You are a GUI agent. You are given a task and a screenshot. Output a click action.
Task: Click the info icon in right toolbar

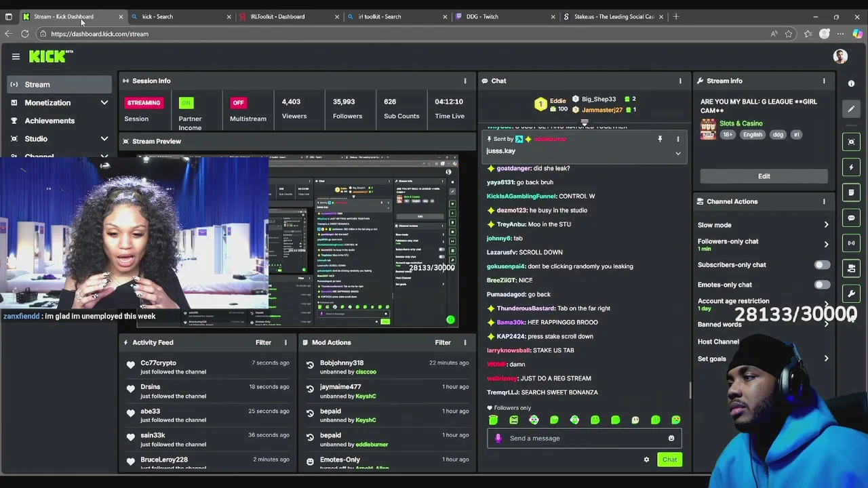(851, 83)
